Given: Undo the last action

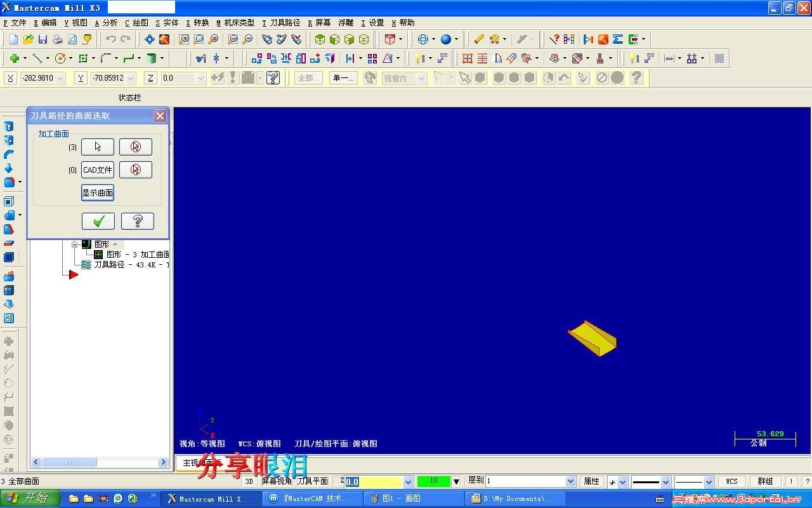Looking at the screenshot, I should (x=110, y=39).
